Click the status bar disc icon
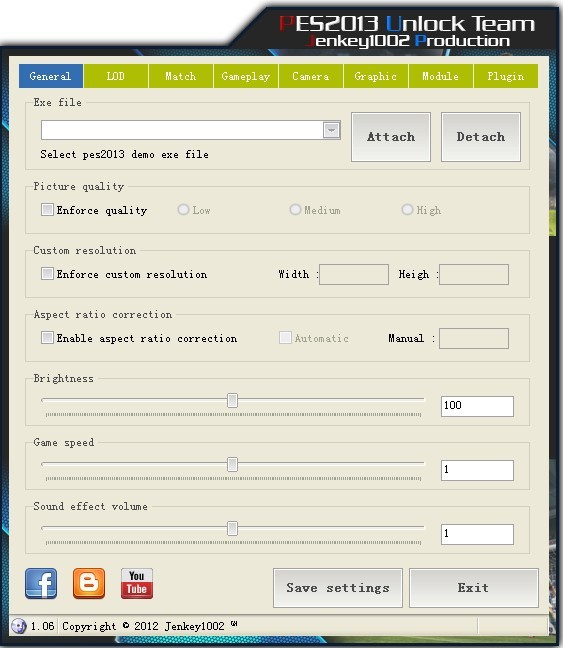This screenshot has width=563, height=648. (x=19, y=626)
